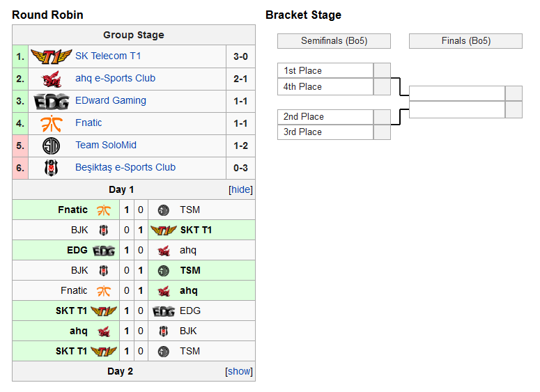Open the ahq e-Sports Club link
Viewport: 540px width, 392px height.
click(x=116, y=79)
